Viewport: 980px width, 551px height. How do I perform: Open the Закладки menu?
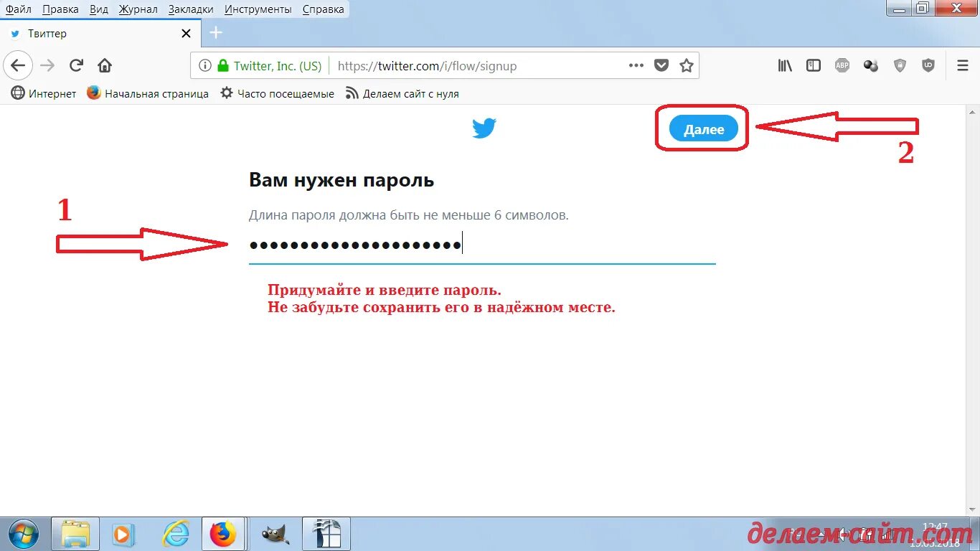[x=191, y=9]
